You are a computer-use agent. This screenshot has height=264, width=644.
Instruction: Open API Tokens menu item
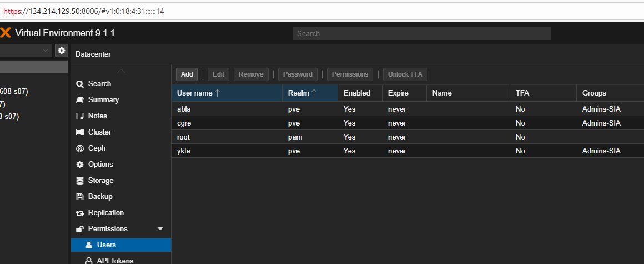(x=115, y=260)
